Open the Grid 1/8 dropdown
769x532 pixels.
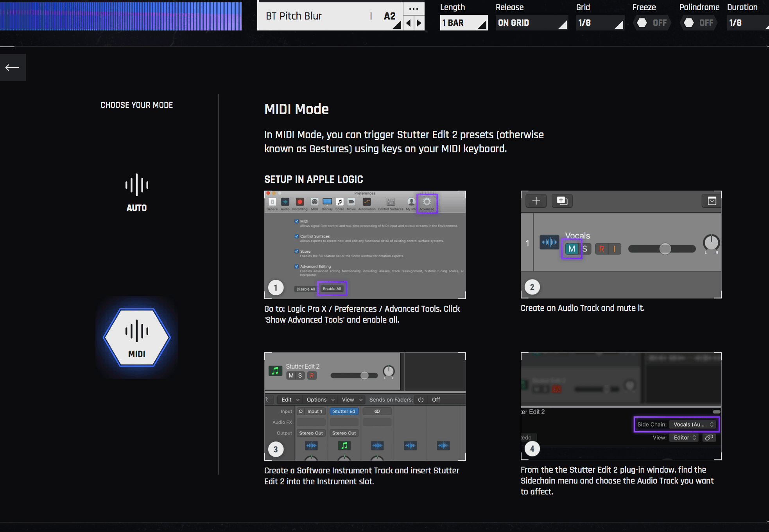pos(600,23)
